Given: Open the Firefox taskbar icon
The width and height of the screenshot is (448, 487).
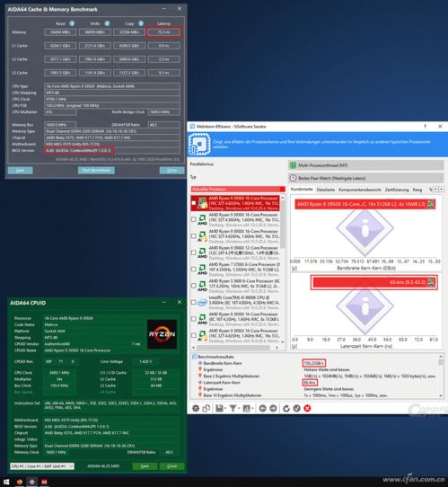Looking at the screenshot, I should point(20,482).
